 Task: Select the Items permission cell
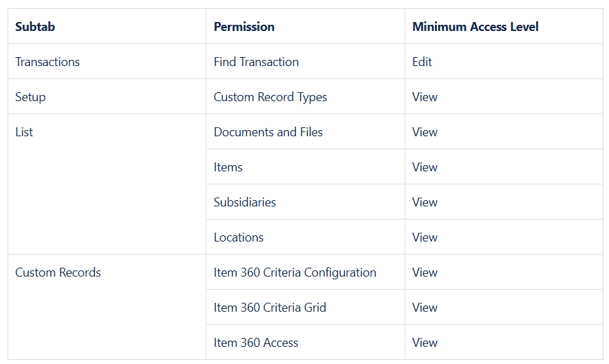(228, 167)
